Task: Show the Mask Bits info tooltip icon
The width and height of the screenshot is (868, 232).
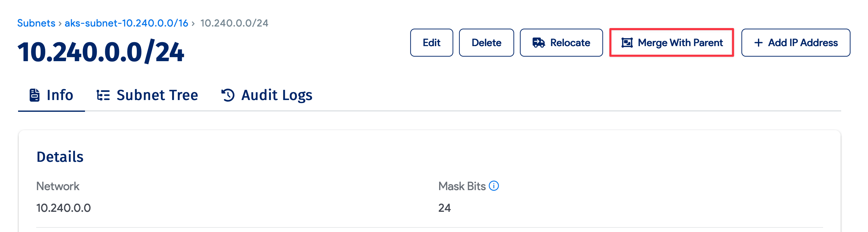Action: (494, 186)
